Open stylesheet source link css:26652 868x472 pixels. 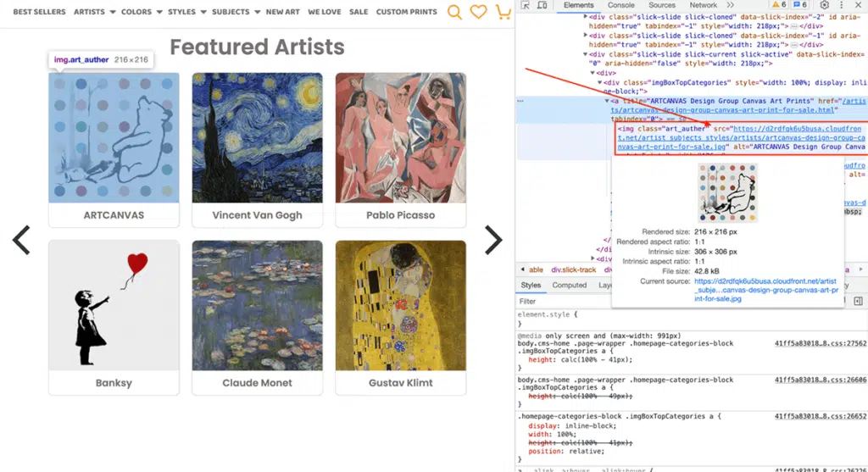820,417
